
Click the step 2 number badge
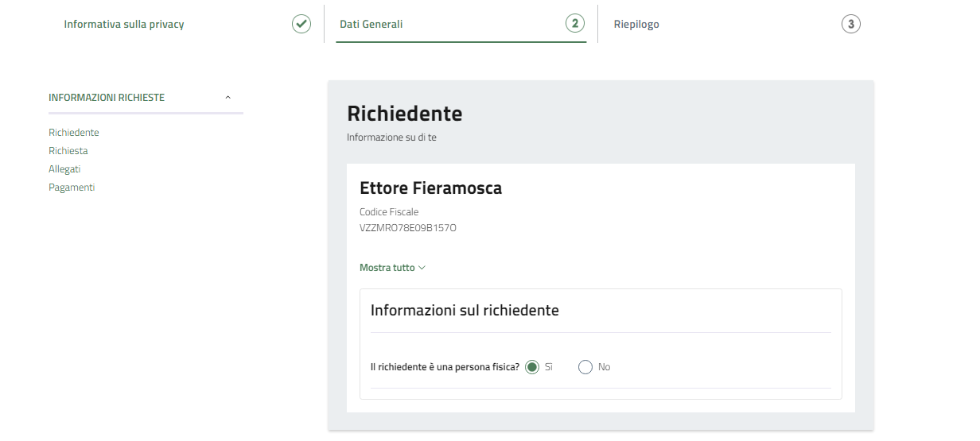tap(575, 24)
